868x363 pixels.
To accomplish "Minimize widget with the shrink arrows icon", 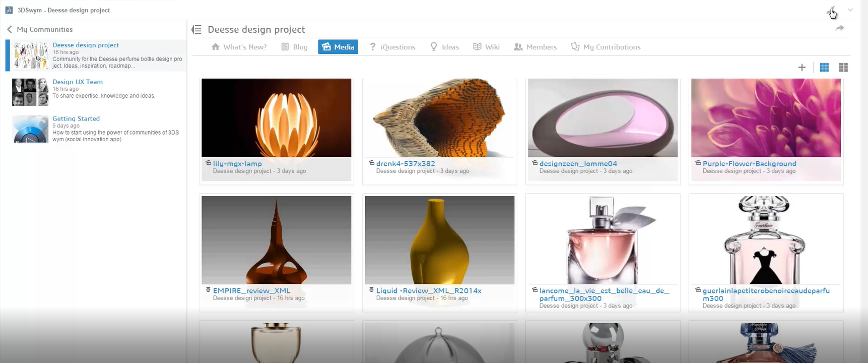I will [x=832, y=10].
